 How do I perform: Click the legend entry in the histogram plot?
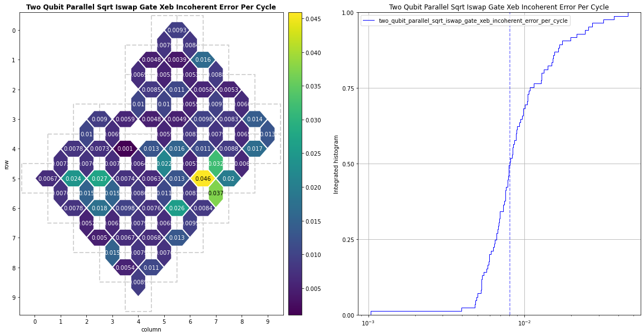click(465, 21)
